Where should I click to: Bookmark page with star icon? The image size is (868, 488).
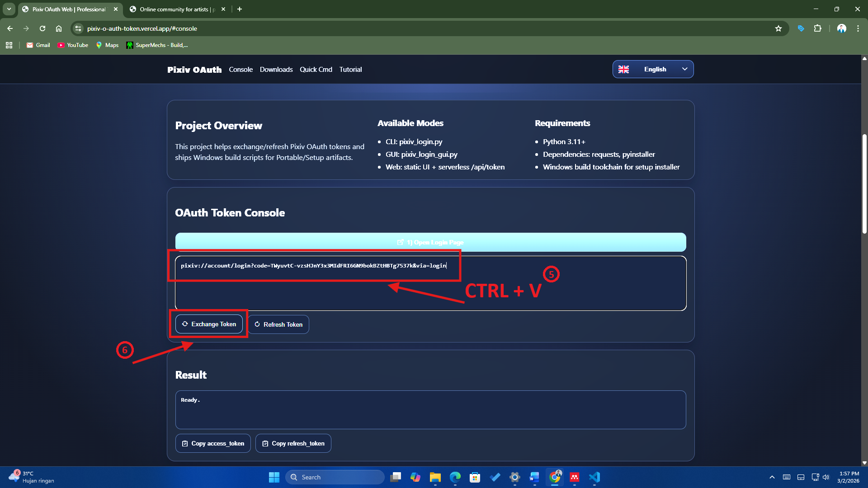778,28
